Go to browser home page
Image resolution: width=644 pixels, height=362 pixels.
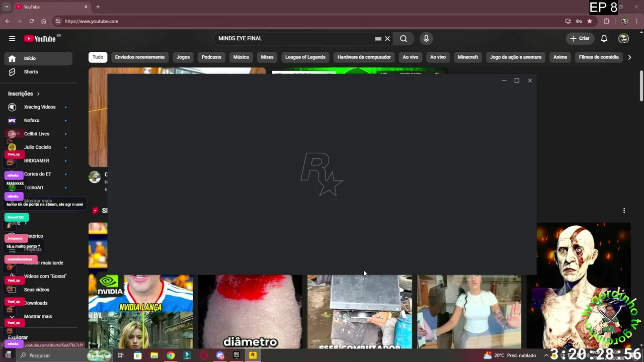click(44, 21)
